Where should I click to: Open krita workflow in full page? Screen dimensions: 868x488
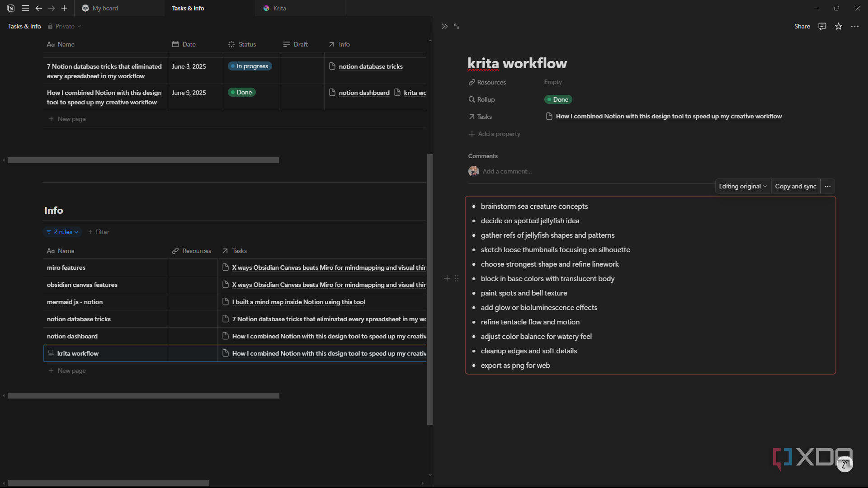pos(457,26)
